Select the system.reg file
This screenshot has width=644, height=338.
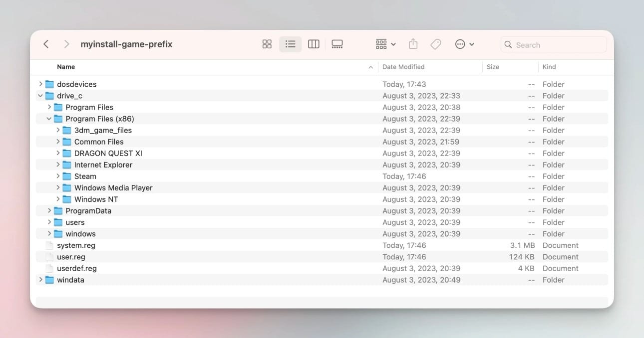76,245
